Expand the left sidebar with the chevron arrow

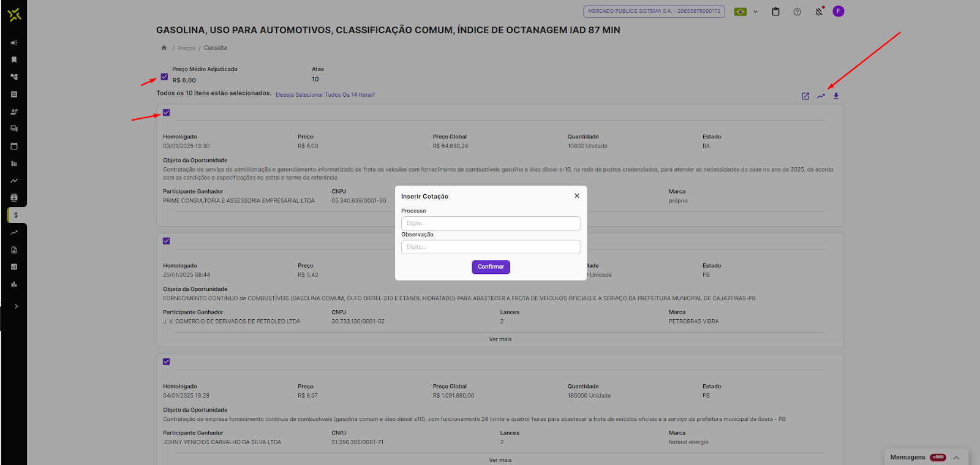pos(16,306)
